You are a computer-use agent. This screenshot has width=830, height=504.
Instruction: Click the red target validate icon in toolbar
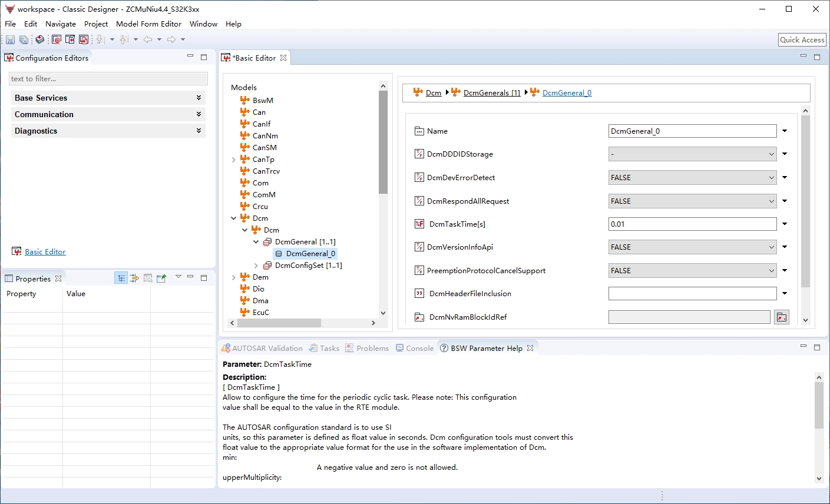[x=57, y=39]
